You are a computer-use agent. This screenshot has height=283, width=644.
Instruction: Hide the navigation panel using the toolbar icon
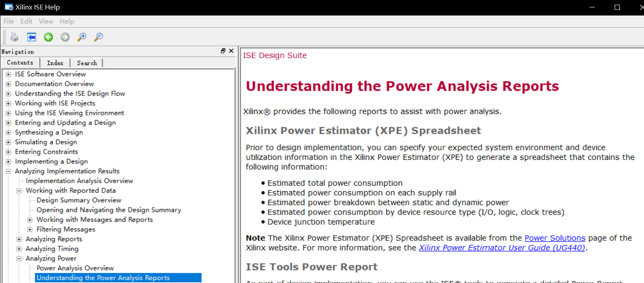click(31, 37)
